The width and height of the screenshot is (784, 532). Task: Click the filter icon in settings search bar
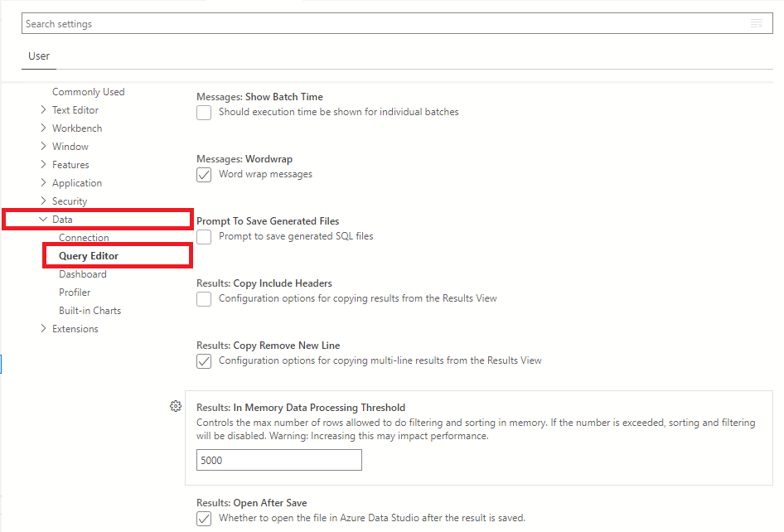pos(756,23)
